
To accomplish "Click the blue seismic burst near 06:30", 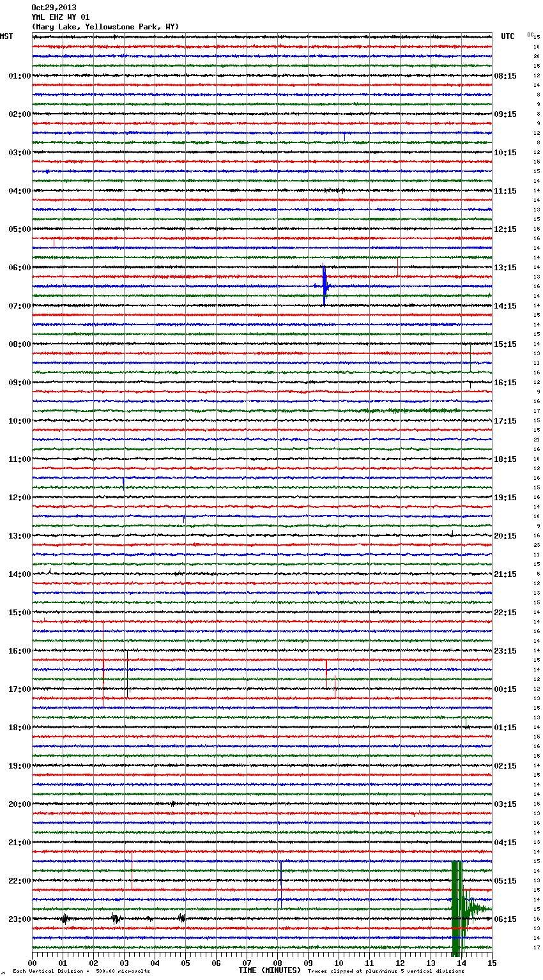I will pyautogui.click(x=324, y=286).
